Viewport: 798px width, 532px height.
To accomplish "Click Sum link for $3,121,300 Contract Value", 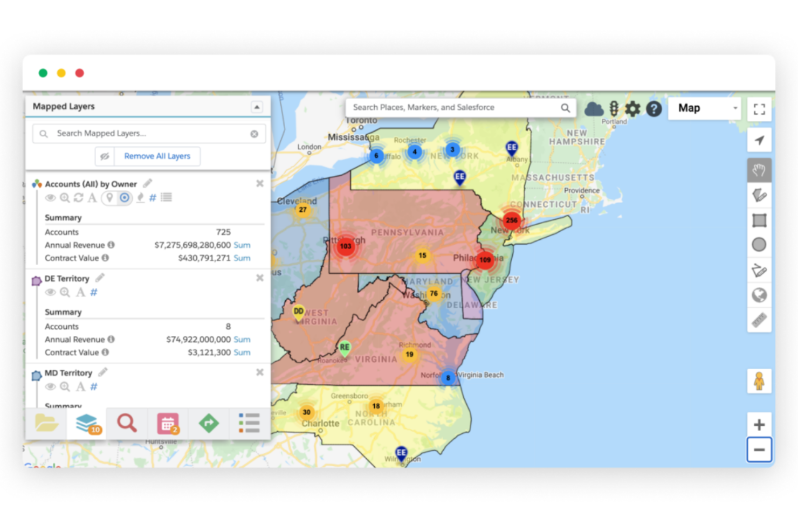I will (242, 352).
